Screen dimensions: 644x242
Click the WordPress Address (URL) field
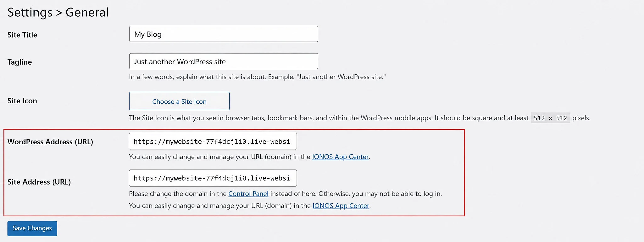(213, 141)
